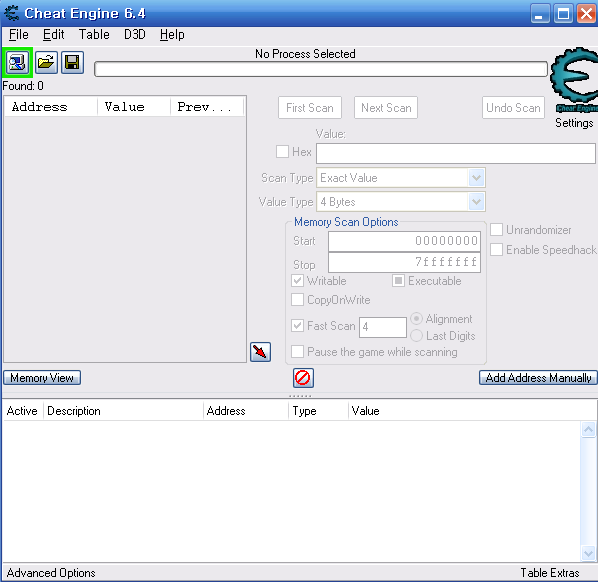Click the Active column header
Image resolution: width=598 pixels, height=582 pixels.
pos(22,411)
